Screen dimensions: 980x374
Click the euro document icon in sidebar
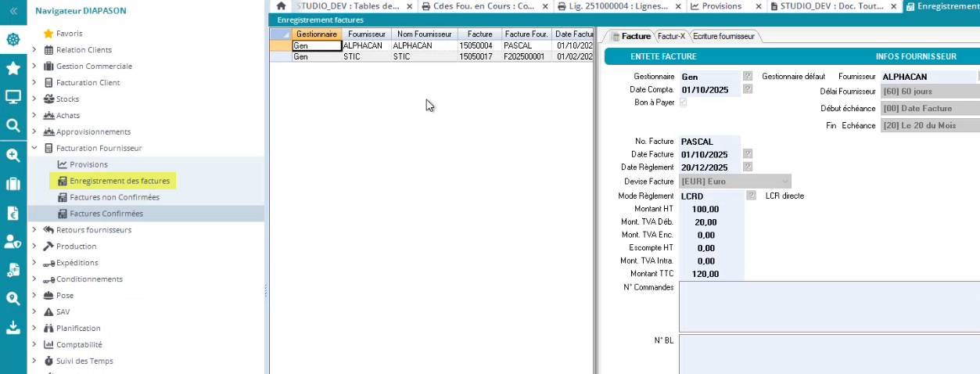point(13,213)
